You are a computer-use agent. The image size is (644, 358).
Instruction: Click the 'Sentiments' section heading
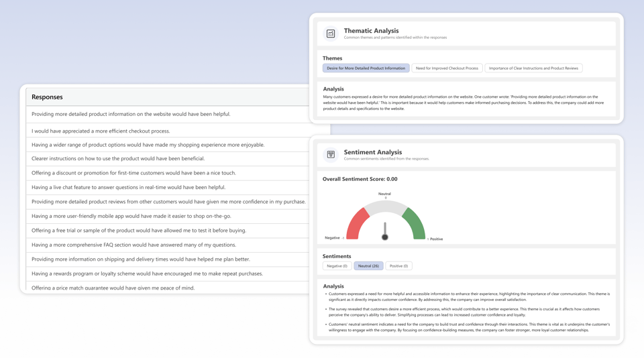click(x=337, y=256)
